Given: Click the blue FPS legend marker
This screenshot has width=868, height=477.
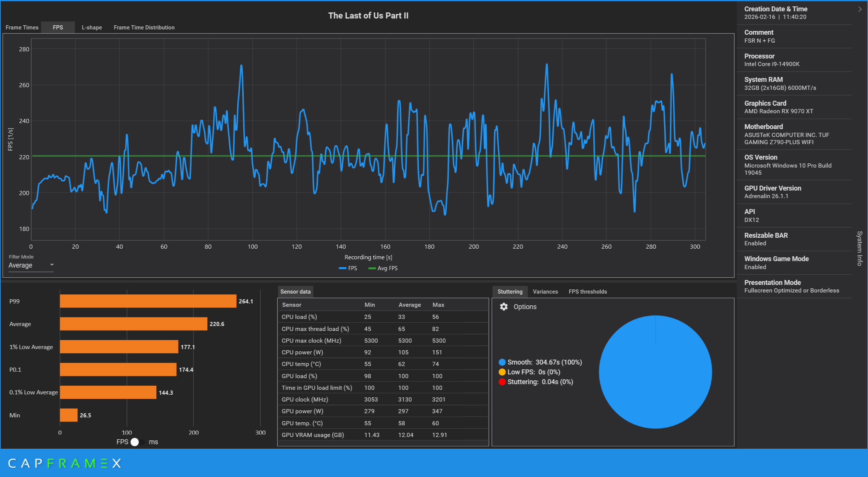Looking at the screenshot, I should tap(343, 268).
